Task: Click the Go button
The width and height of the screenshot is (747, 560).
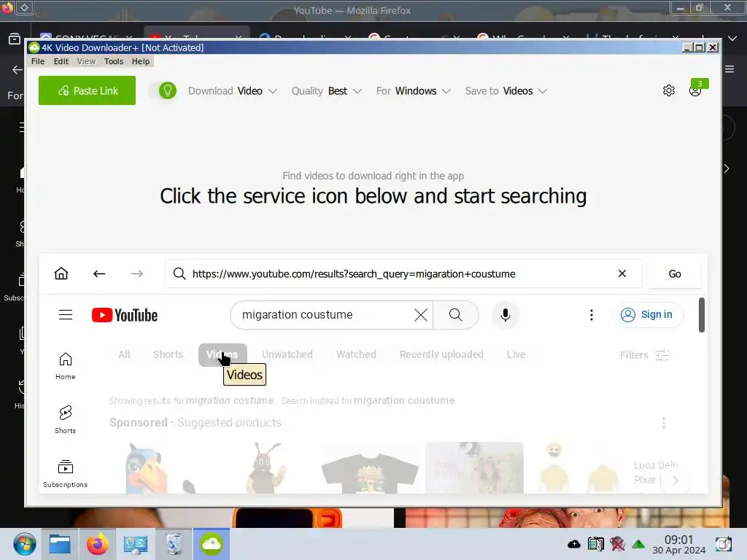Action: pyautogui.click(x=675, y=274)
